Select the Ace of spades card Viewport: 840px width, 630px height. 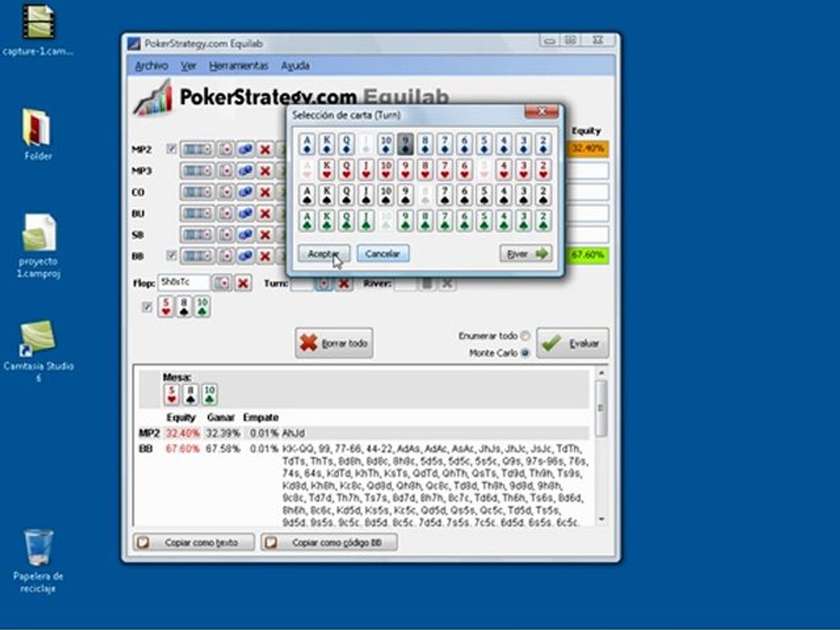pyautogui.click(x=307, y=195)
